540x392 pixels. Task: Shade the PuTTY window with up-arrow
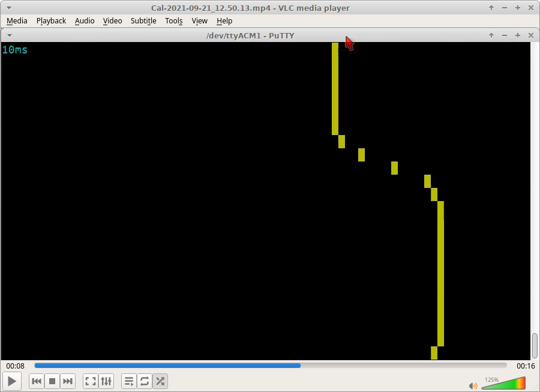(x=491, y=35)
